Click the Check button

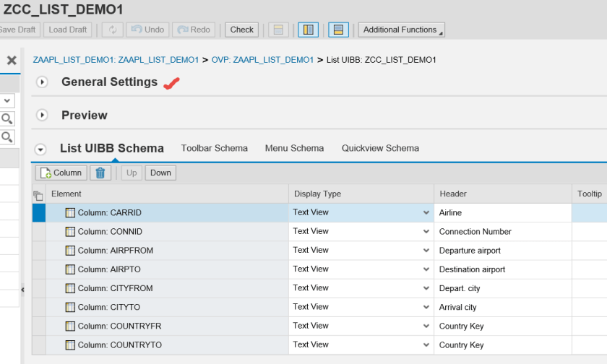click(241, 30)
